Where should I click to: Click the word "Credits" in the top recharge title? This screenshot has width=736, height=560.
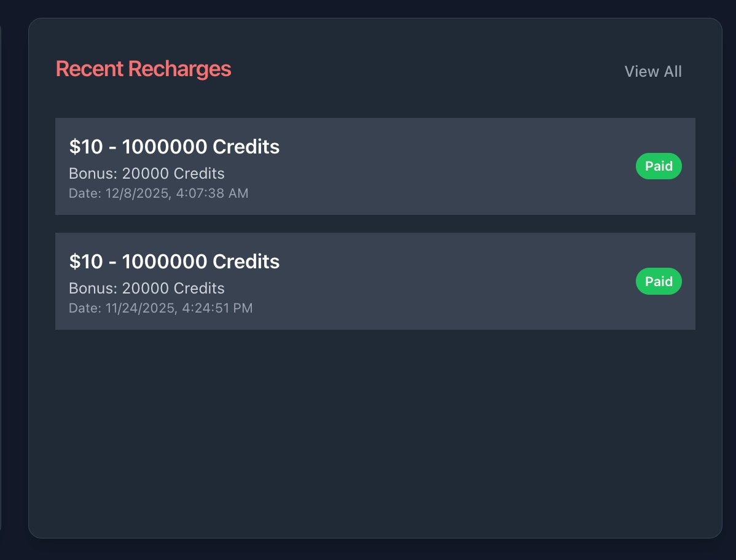[x=246, y=147]
